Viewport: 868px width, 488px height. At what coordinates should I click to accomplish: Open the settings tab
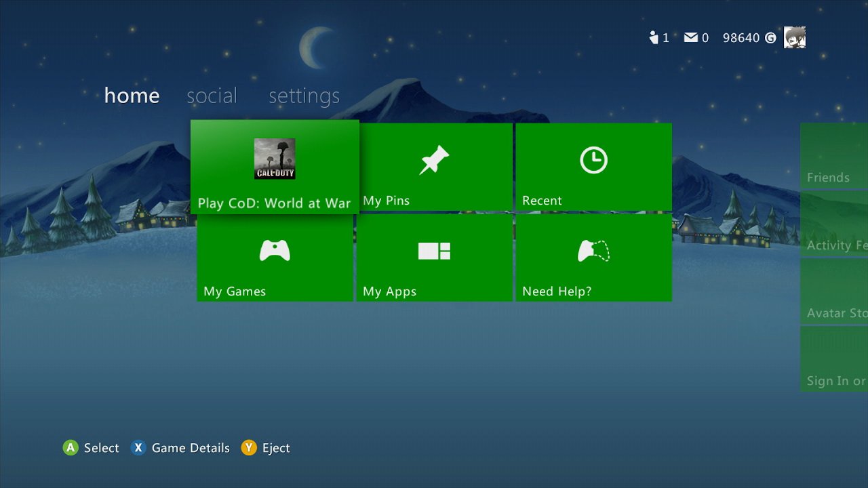[x=304, y=96]
